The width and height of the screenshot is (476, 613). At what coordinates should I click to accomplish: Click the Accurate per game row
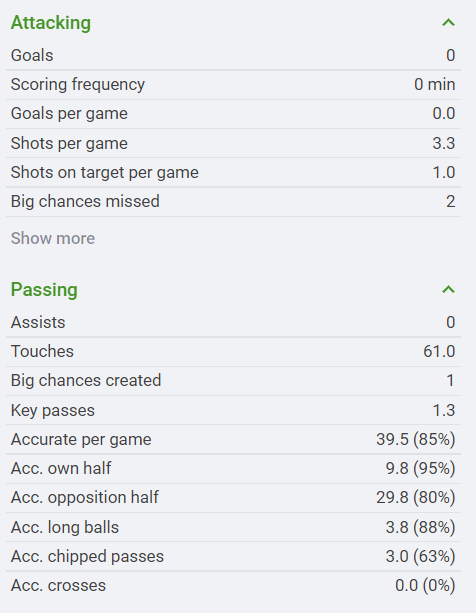pos(233,439)
